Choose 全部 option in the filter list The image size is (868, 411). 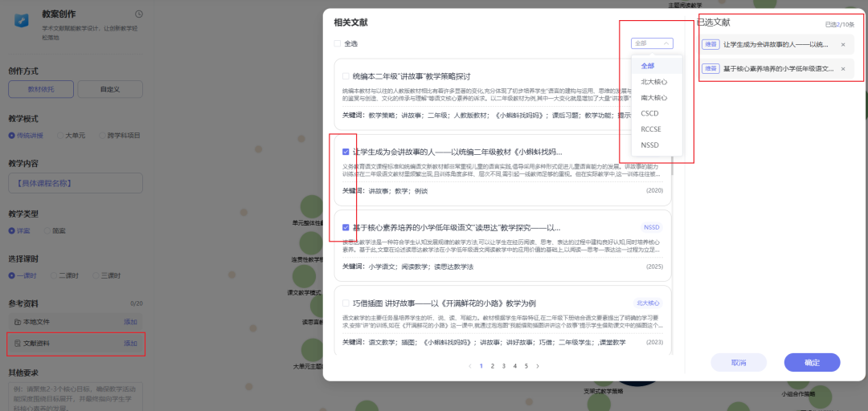click(657, 66)
